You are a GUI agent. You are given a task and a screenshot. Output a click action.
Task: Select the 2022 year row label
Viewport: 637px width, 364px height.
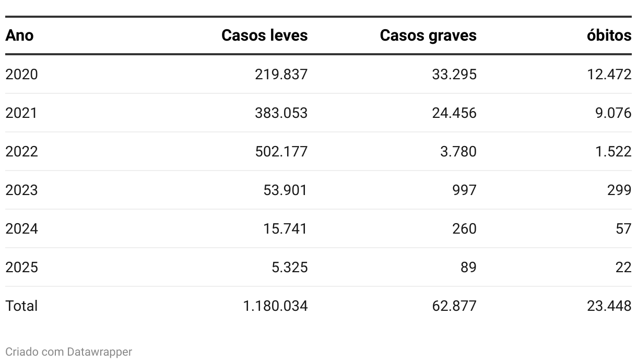(21, 152)
